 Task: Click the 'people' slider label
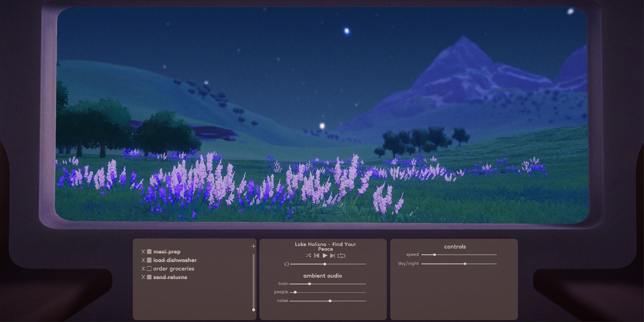[281, 292]
